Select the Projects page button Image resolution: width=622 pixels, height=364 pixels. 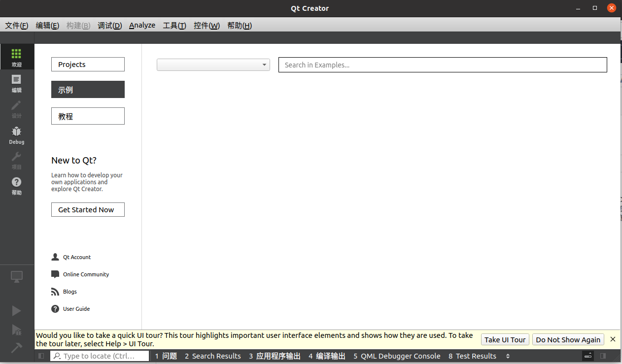coord(88,65)
